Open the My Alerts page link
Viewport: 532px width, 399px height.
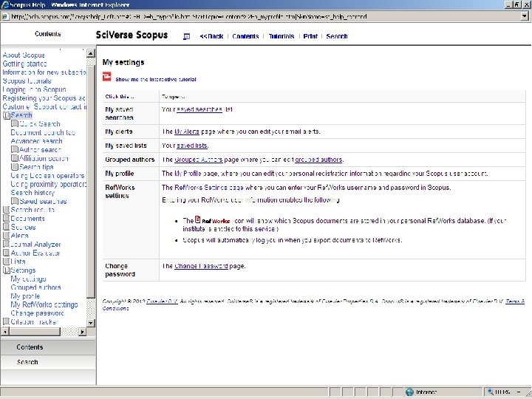(x=187, y=132)
